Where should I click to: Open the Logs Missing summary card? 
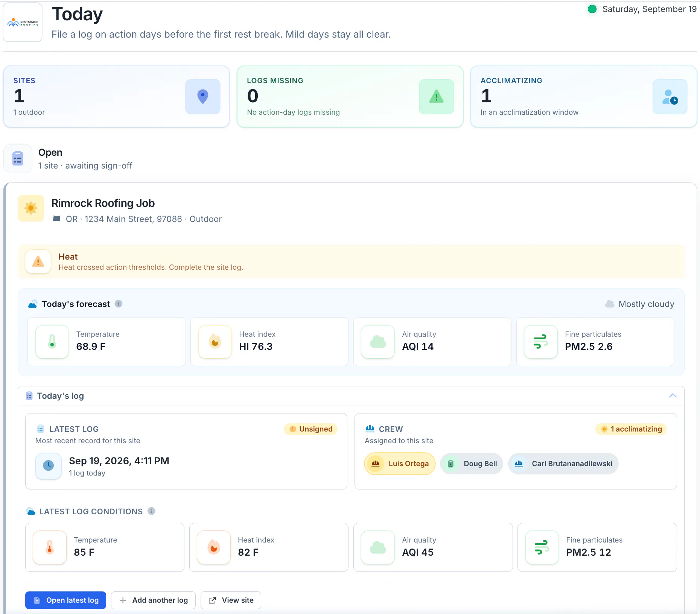(x=350, y=96)
